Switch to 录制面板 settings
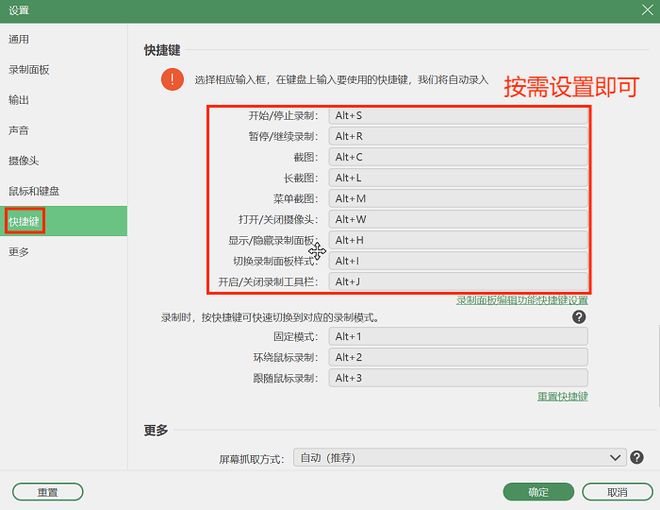Screen dimensions: 660x510 (x=29, y=69)
